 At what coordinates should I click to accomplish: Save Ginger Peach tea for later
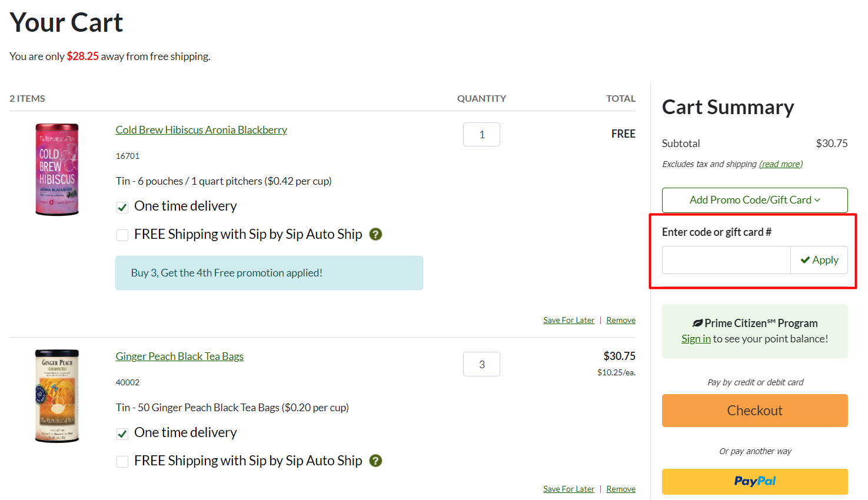click(x=568, y=489)
